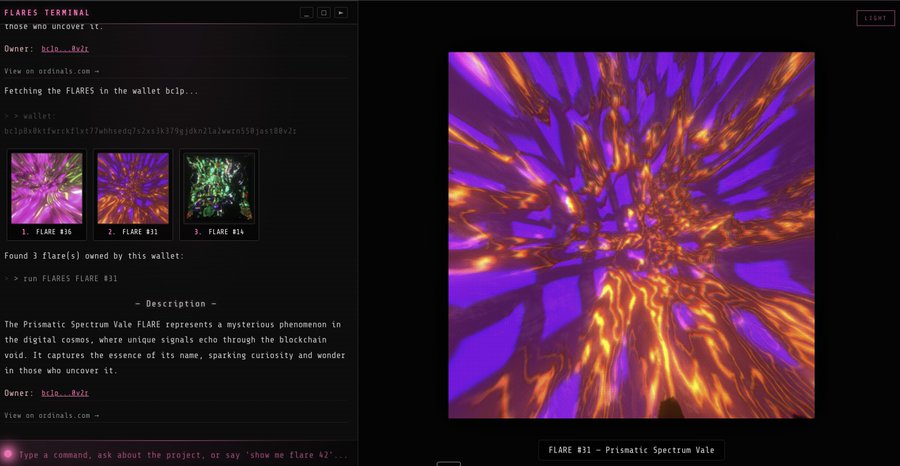Click the '1. FLARE #36' label
This screenshot has width=900, height=466.
tap(46, 232)
